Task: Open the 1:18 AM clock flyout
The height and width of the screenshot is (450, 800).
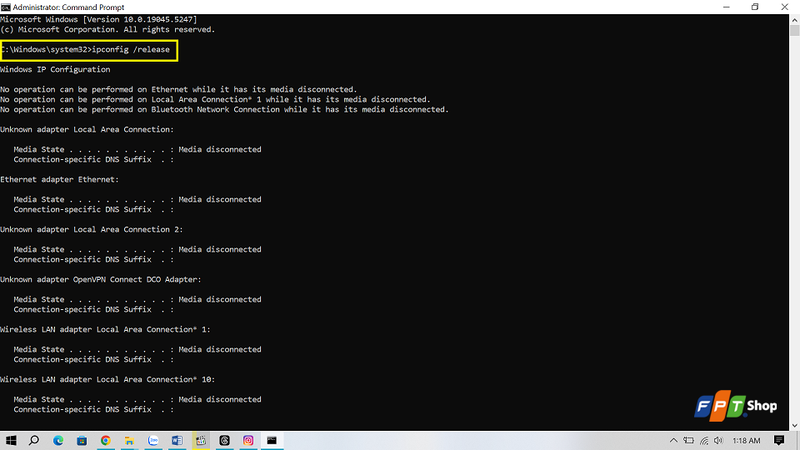Action: coord(746,440)
